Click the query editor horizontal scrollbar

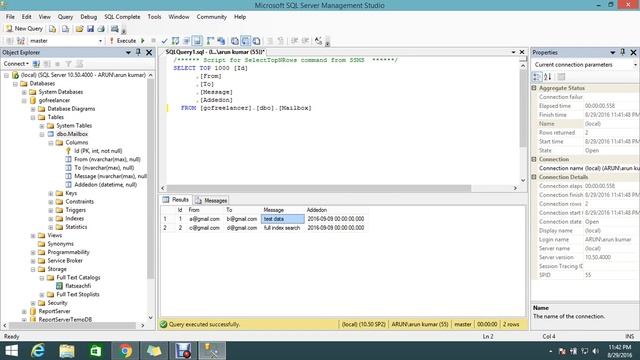tap(318, 188)
